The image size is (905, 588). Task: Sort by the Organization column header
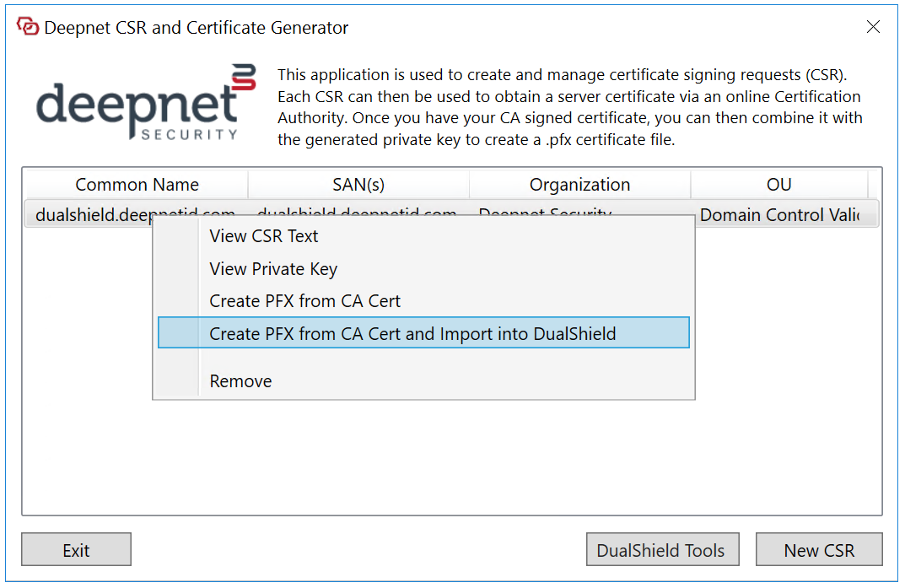[x=579, y=185]
